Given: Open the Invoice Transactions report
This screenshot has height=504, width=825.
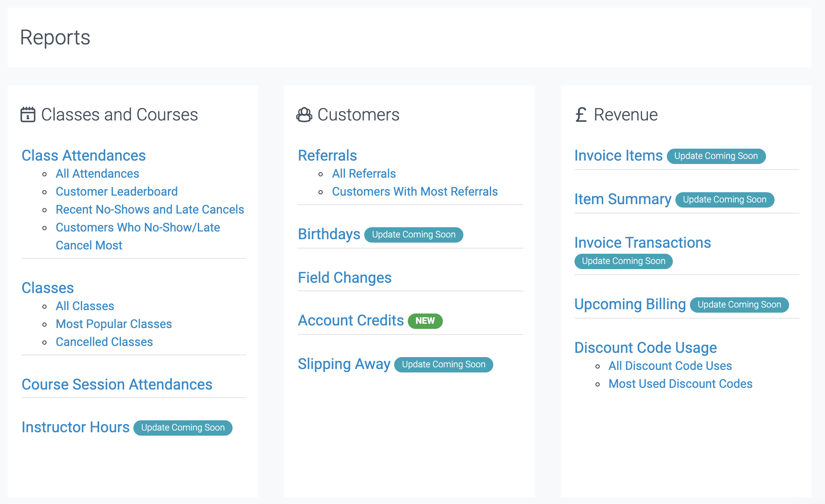Looking at the screenshot, I should [x=642, y=243].
